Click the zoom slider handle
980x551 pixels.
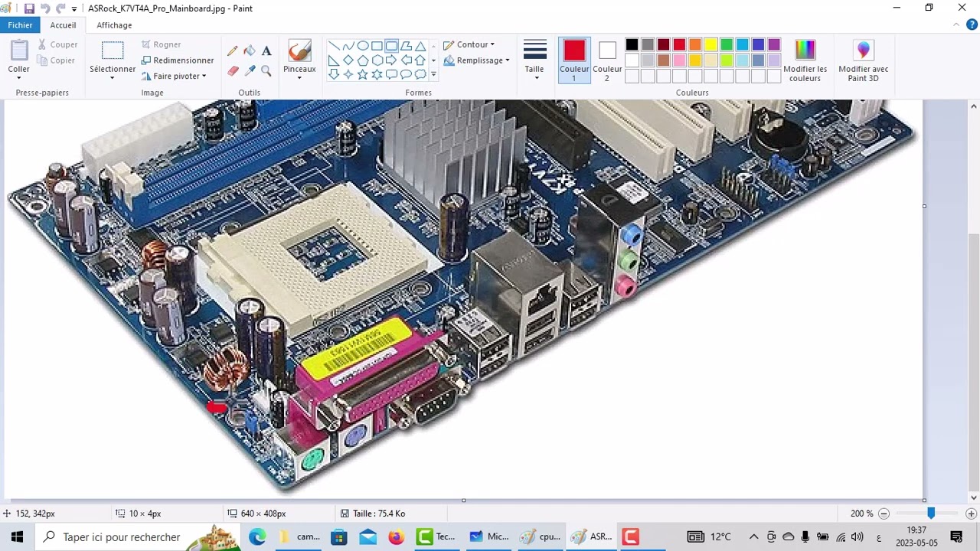931,514
